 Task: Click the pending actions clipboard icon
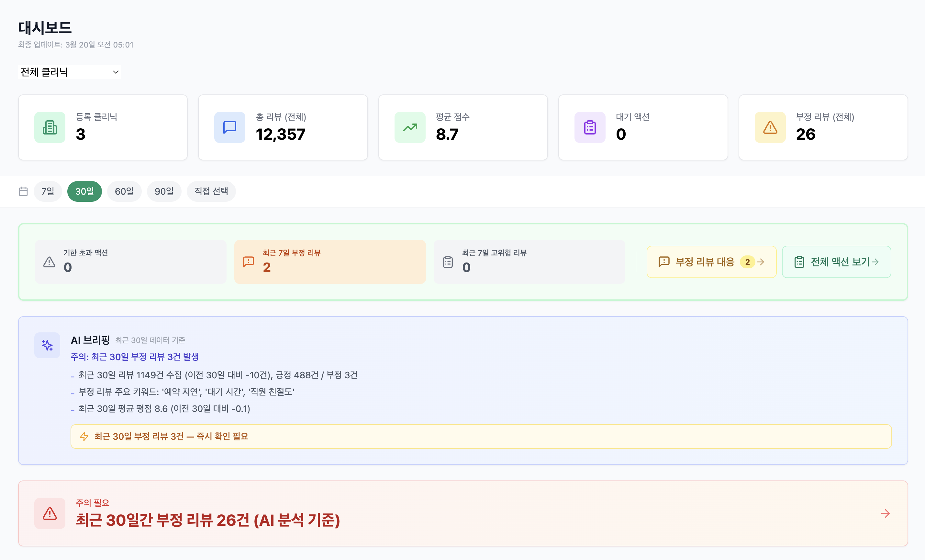[x=590, y=127]
